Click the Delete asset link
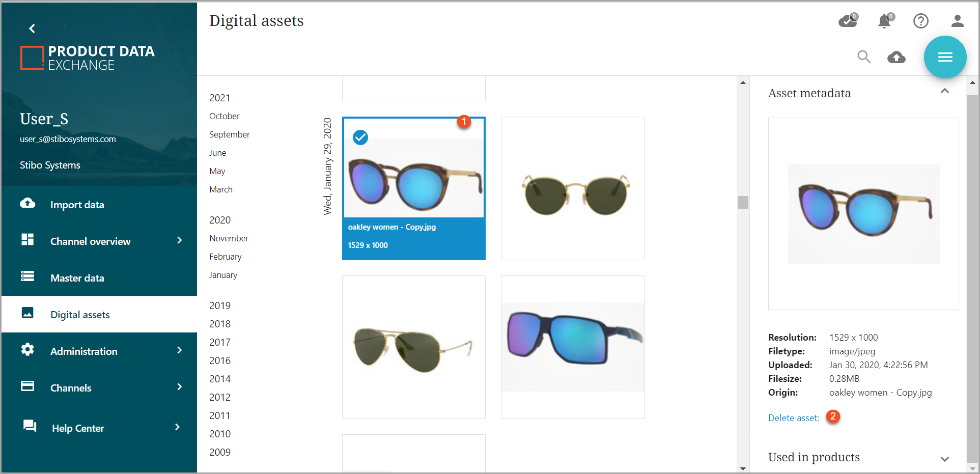The image size is (980, 474). tap(794, 418)
